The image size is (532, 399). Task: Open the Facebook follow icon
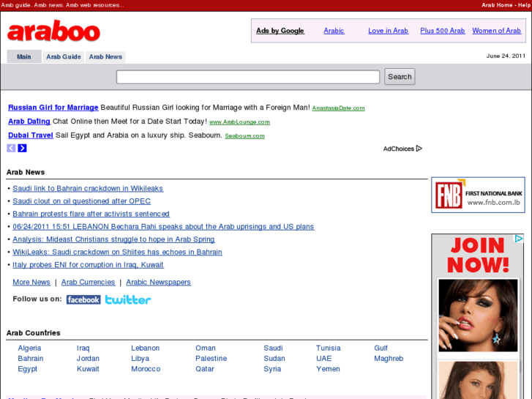(83, 299)
